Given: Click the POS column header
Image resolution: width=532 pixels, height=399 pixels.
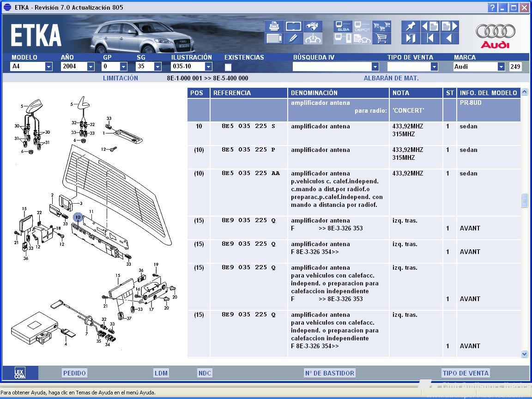Looking at the screenshot, I should (199, 93).
